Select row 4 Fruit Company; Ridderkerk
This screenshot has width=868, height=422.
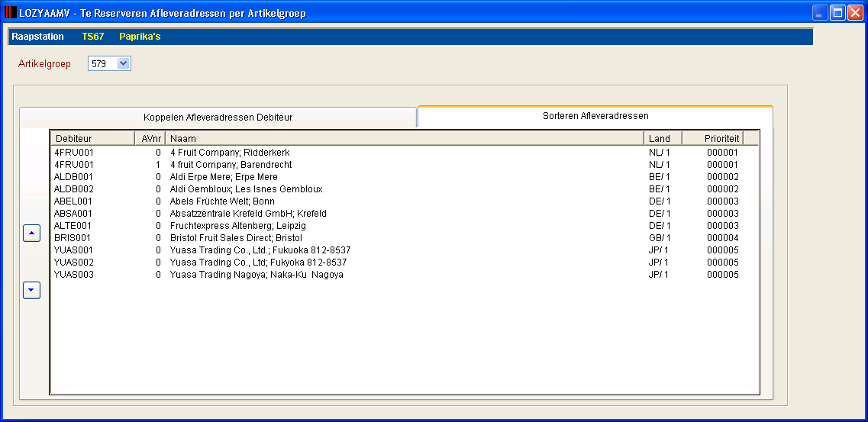click(404, 152)
